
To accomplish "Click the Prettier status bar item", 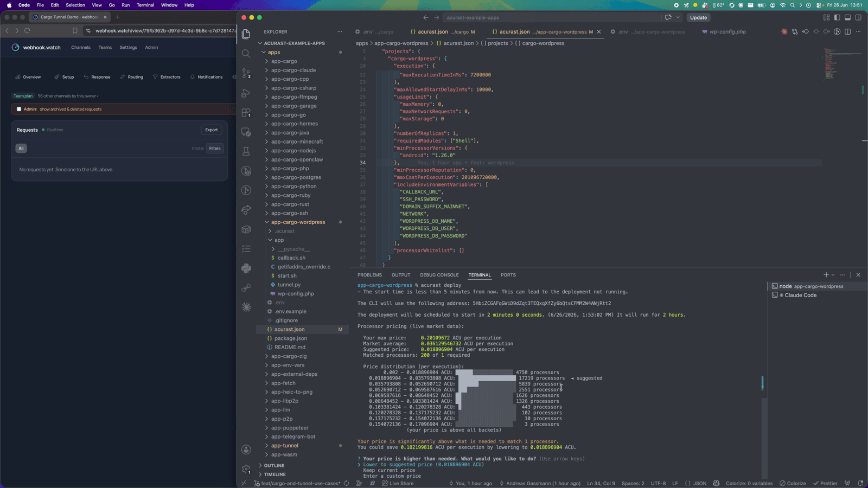I will (825, 483).
